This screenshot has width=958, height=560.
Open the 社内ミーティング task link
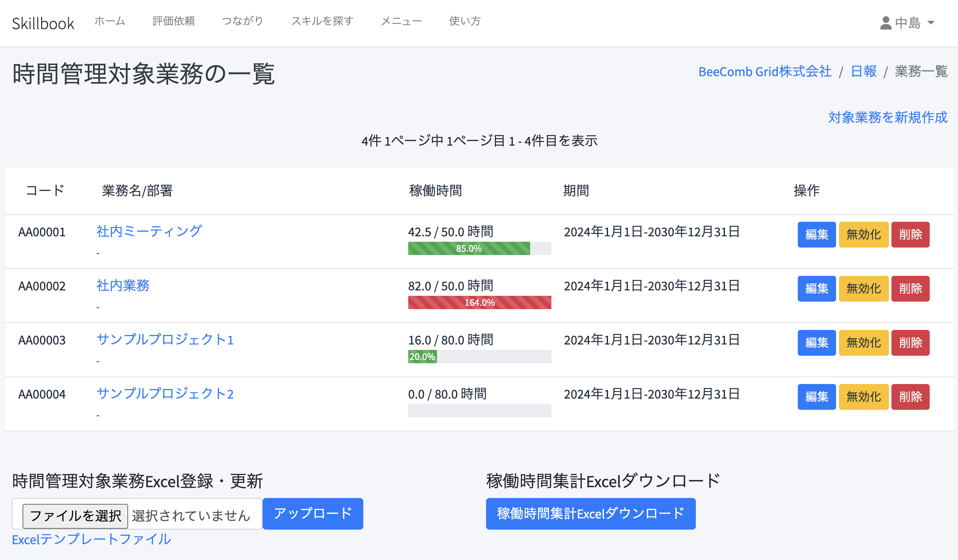[149, 231]
